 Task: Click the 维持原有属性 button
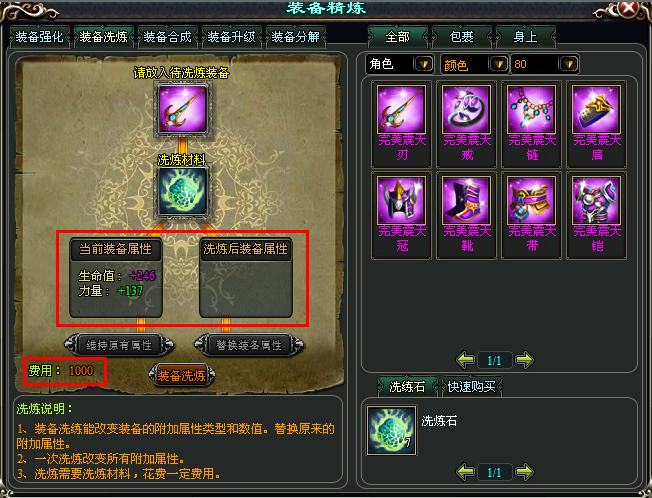click(x=119, y=345)
